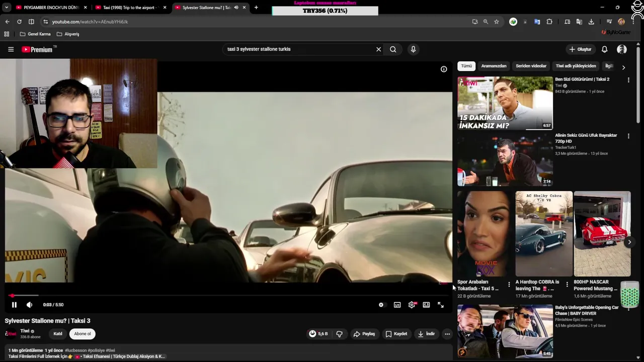This screenshot has height=362, width=644.
Task: Start voice search with microphone icon
Action: pyautogui.click(x=413, y=49)
